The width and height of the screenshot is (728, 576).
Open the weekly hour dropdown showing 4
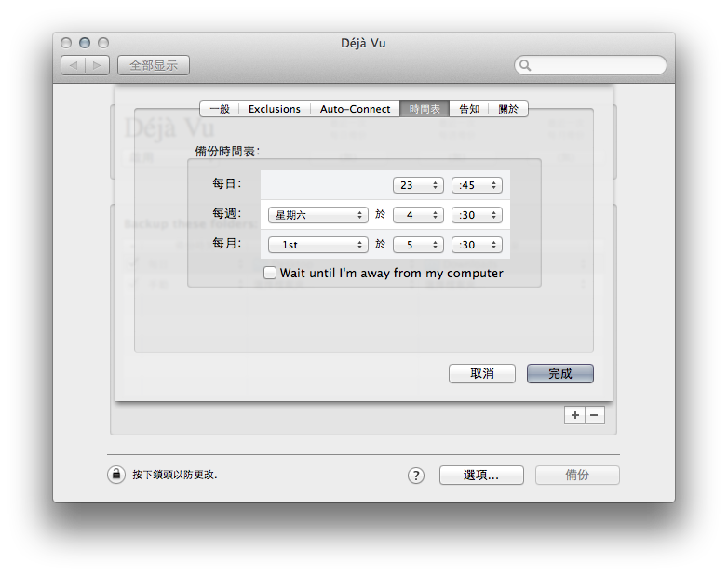[418, 215]
